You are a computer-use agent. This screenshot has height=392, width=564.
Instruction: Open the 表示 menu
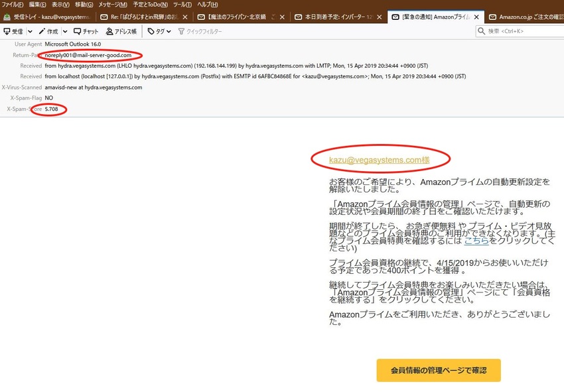click(x=60, y=5)
